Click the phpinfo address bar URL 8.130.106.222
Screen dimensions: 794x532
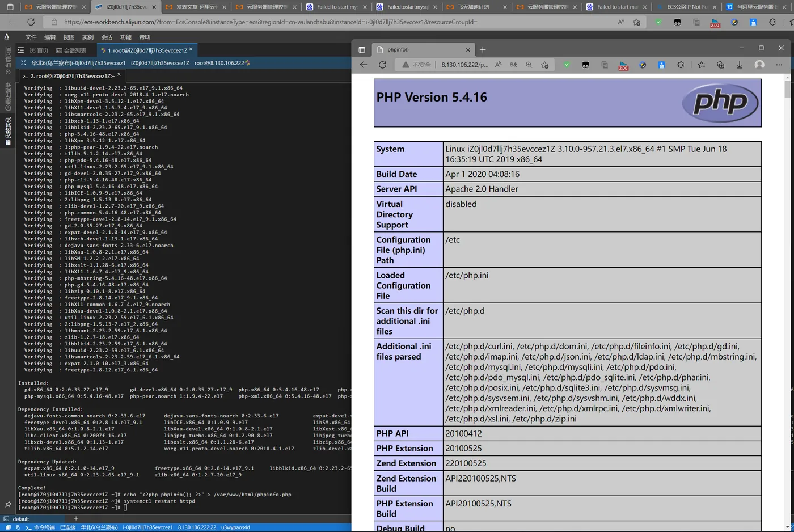tap(464, 65)
